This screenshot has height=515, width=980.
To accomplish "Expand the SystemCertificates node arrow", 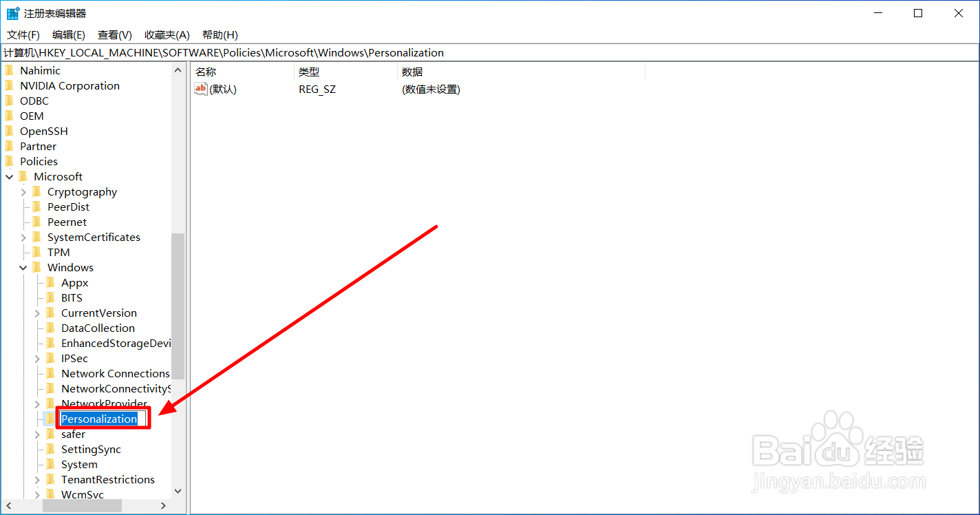I will click(x=23, y=237).
